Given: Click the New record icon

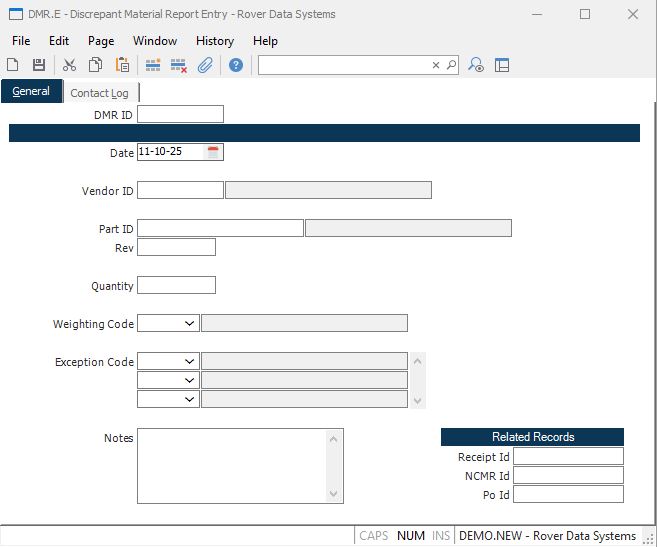Looking at the screenshot, I should tap(13, 65).
